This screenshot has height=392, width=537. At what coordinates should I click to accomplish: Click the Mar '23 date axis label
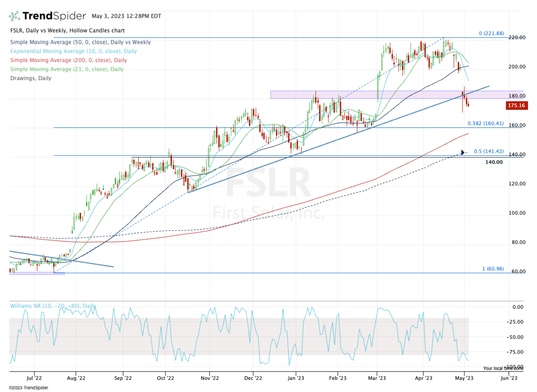pyautogui.click(x=377, y=378)
